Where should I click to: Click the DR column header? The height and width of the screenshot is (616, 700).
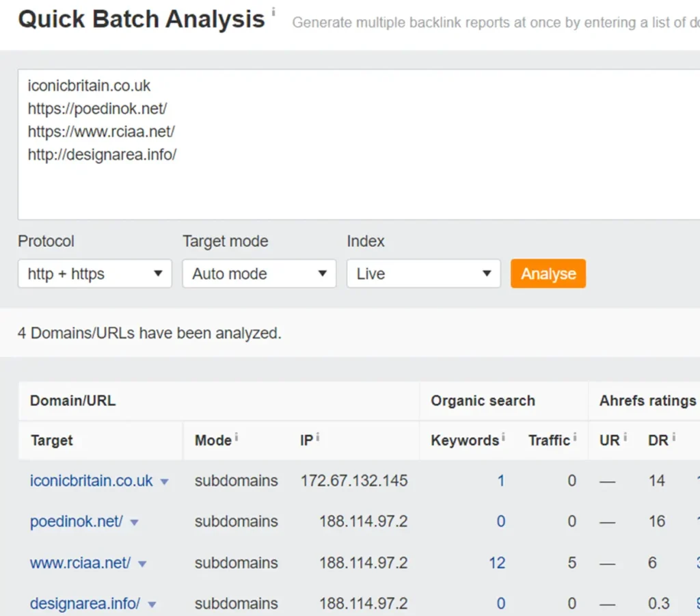point(658,440)
